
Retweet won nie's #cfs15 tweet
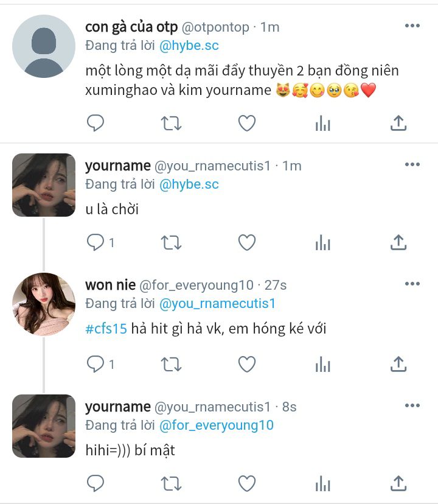[171, 364]
